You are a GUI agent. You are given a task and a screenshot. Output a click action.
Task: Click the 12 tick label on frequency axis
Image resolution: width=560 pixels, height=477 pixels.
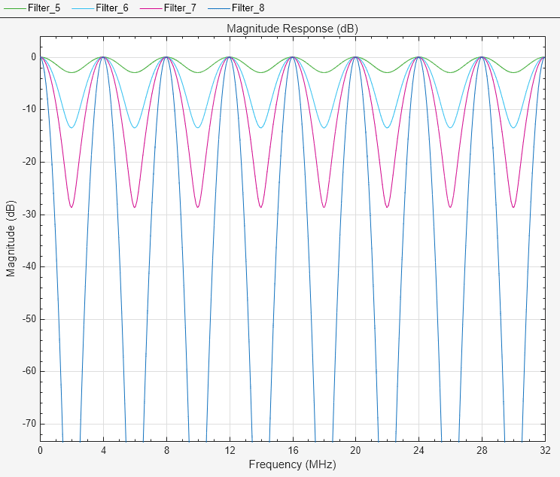230,451
